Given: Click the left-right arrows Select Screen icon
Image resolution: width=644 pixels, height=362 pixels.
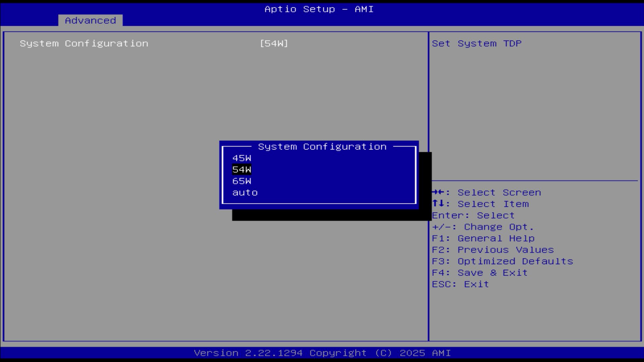Looking at the screenshot, I should point(438,192).
